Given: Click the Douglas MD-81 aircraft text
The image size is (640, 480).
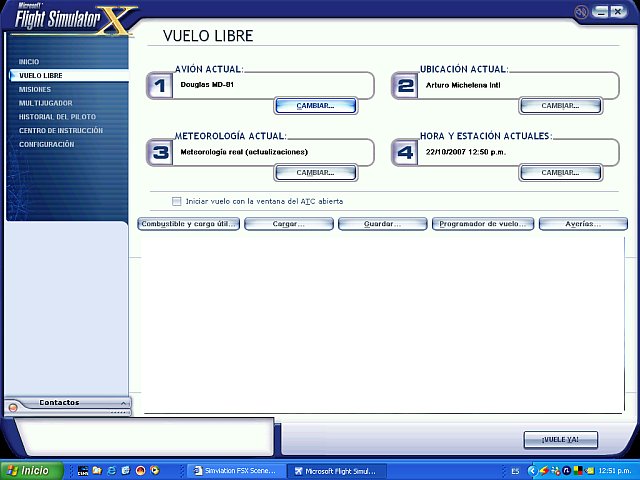Looking at the screenshot, I should click(x=207, y=85).
